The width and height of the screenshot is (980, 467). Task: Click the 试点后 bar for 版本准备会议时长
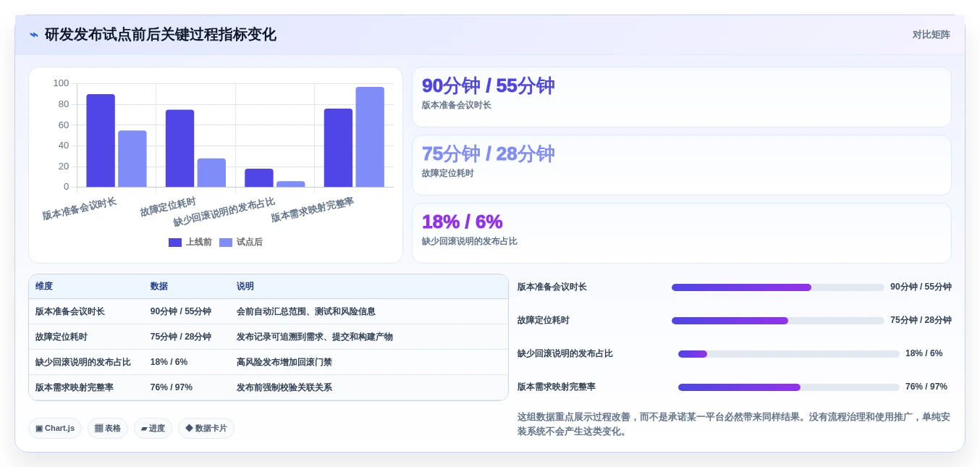point(132,159)
